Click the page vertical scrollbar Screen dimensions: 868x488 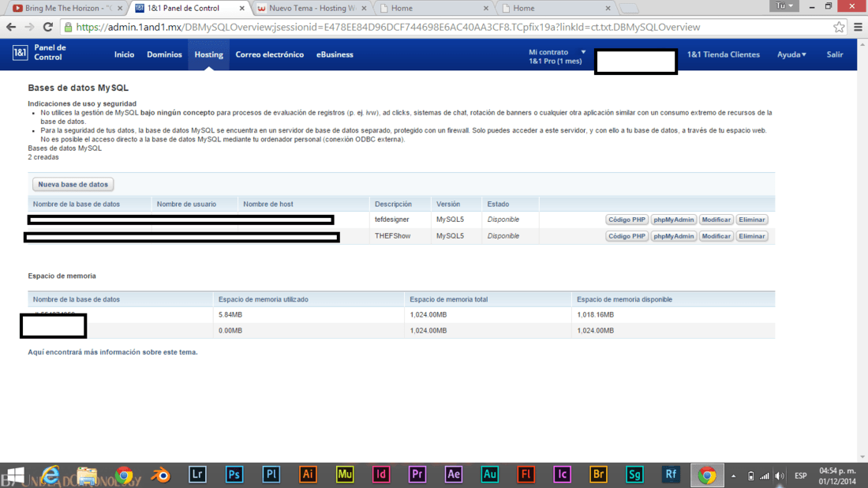pyautogui.click(x=862, y=250)
